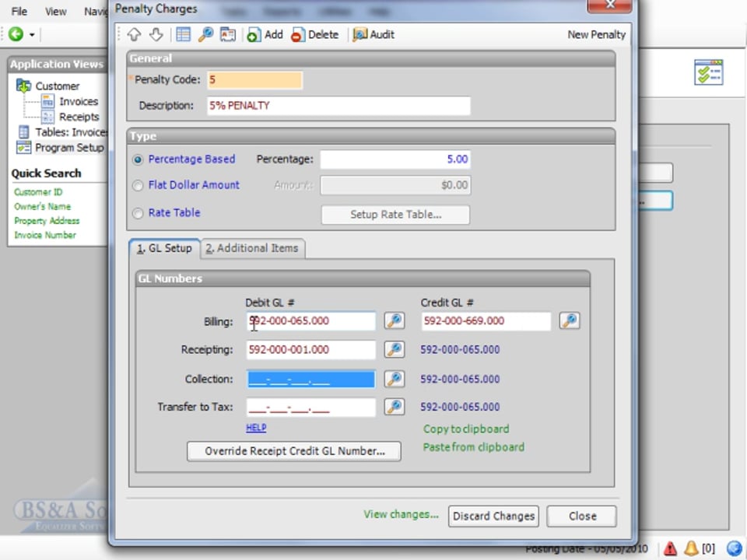Go to previous penalty record arrow
Viewport: 747px width, 560px height.
pyautogui.click(x=134, y=35)
